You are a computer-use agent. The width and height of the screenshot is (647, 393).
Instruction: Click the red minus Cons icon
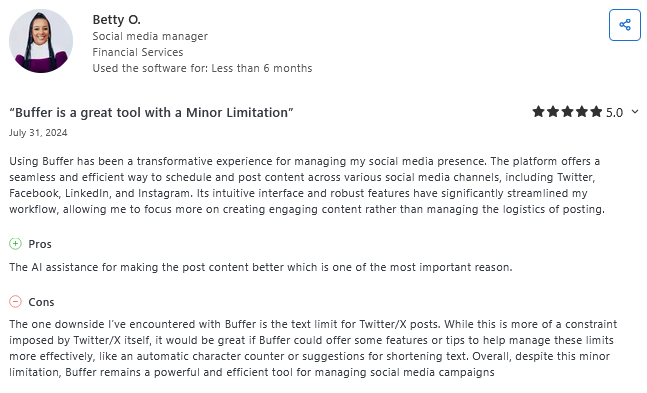tap(15, 302)
